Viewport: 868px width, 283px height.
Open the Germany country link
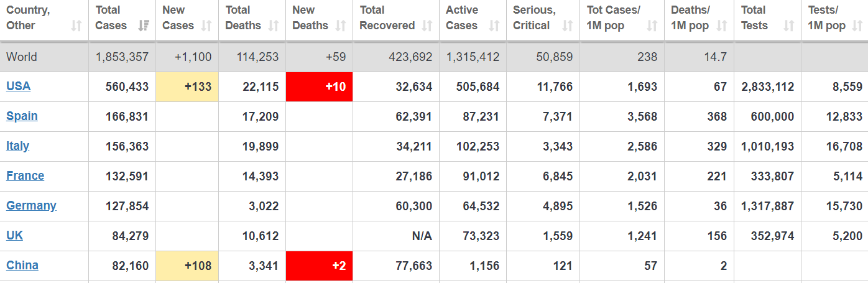31,206
